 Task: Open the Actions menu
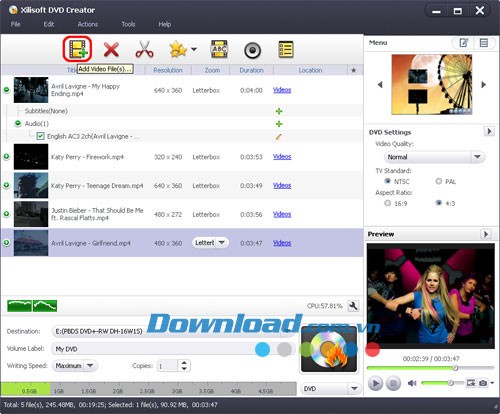pos(88,24)
